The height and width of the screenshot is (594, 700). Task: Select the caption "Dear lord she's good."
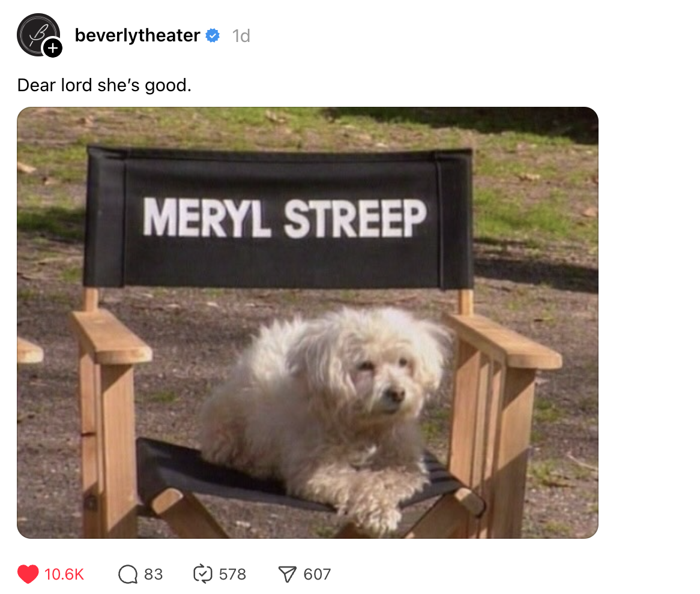click(104, 85)
